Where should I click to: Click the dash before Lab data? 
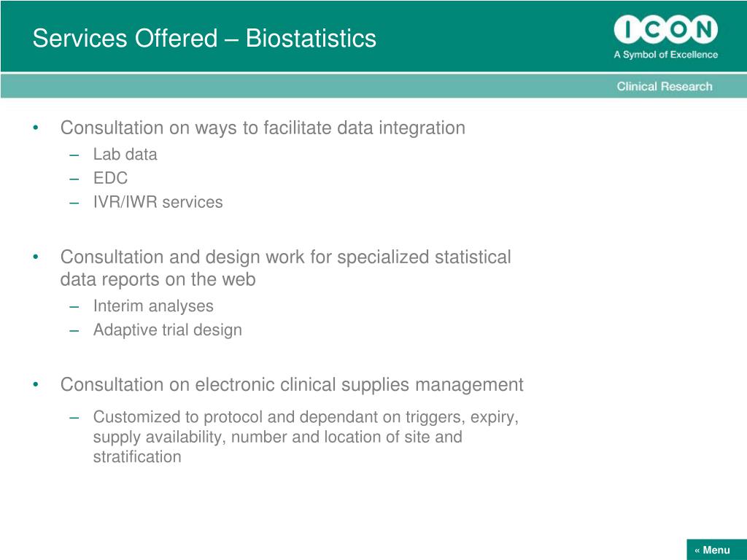74,155
